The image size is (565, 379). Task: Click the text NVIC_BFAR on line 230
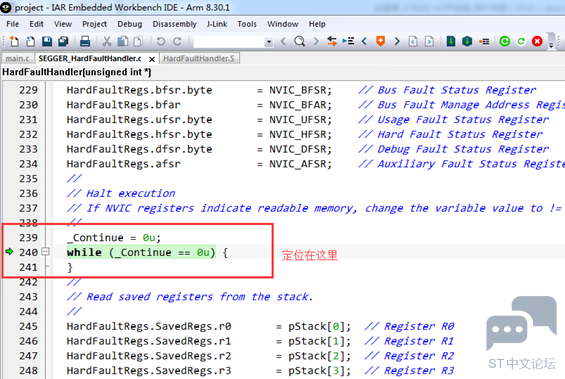297,105
